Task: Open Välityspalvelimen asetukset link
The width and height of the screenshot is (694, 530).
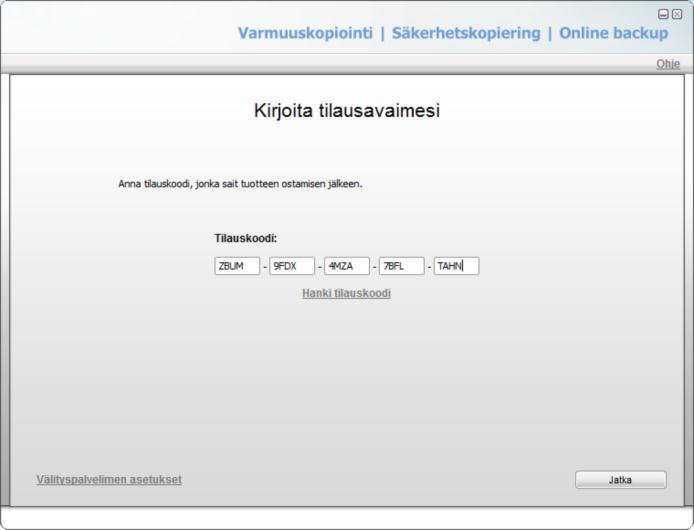Action: pyautogui.click(x=109, y=480)
